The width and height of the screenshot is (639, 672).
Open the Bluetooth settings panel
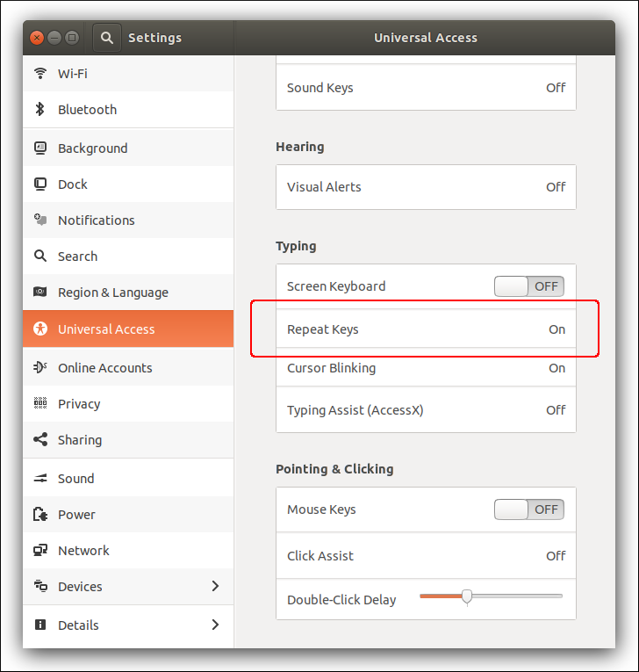tap(128, 109)
